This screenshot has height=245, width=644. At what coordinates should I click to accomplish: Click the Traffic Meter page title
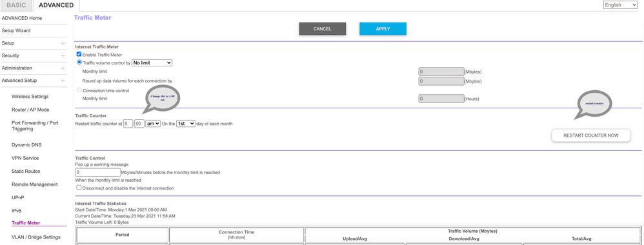92,17
